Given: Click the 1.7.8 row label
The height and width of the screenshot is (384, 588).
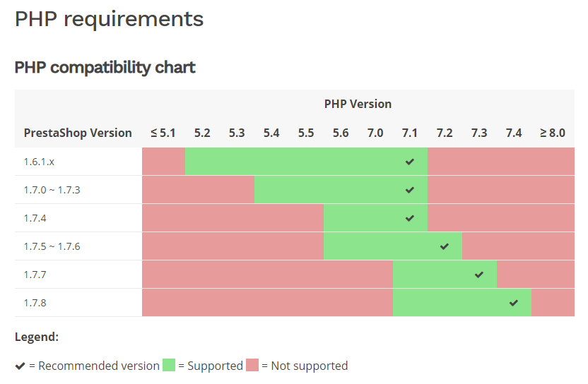Looking at the screenshot, I should tap(35, 303).
